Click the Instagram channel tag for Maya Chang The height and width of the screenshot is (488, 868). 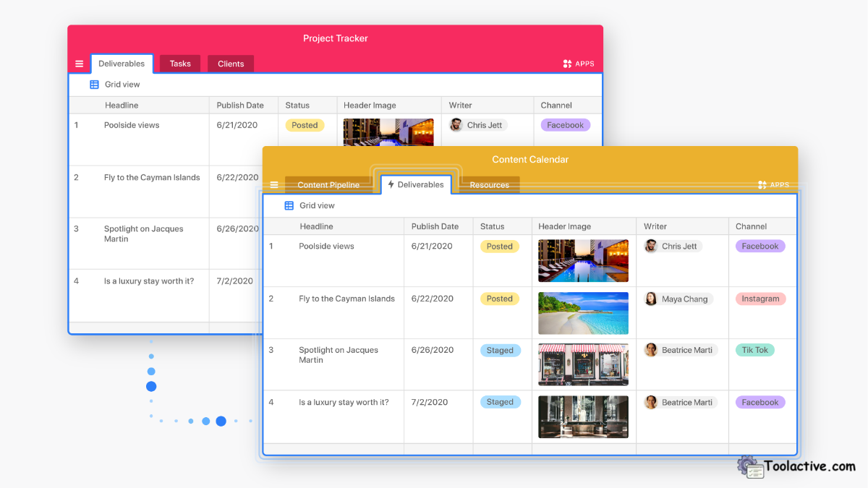(760, 298)
